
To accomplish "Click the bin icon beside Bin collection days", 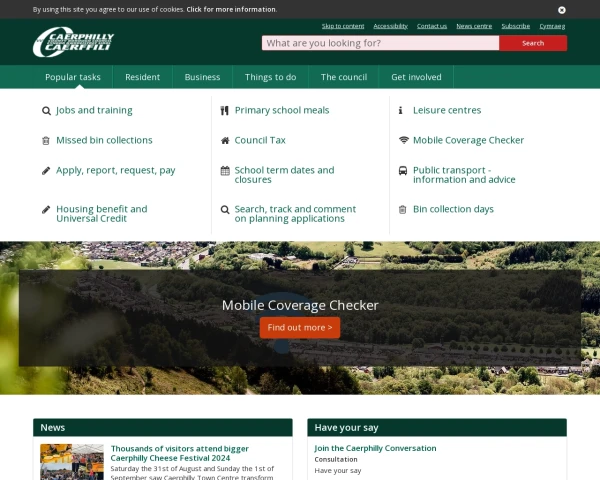I will [x=402, y=209].
